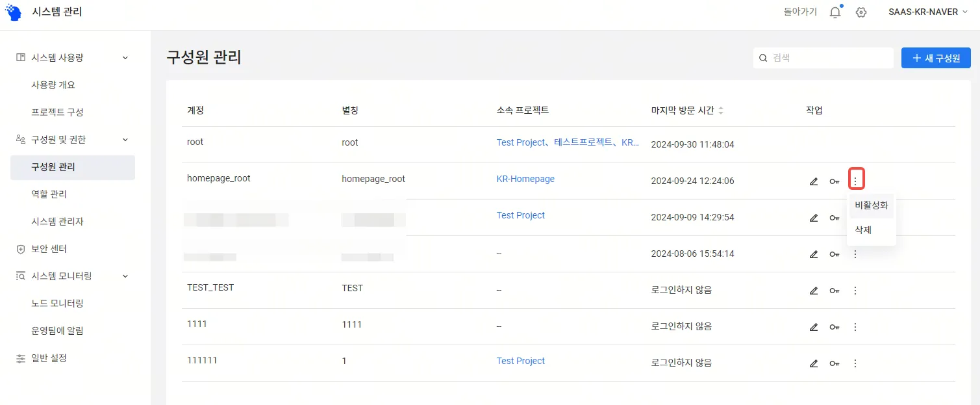Image resolution: width=980 pixels, height=405 pixels.
Task: Click the 구성원 및 권한 people icon
Action: 20,140
